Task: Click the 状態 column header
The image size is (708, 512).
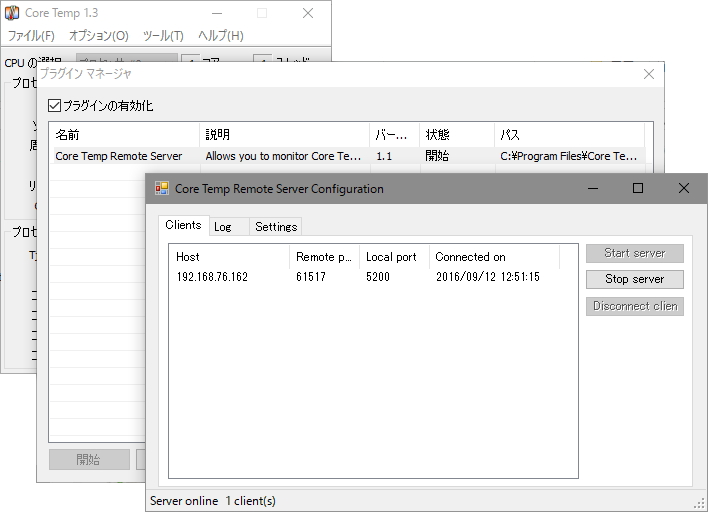Action: [457, 135]
